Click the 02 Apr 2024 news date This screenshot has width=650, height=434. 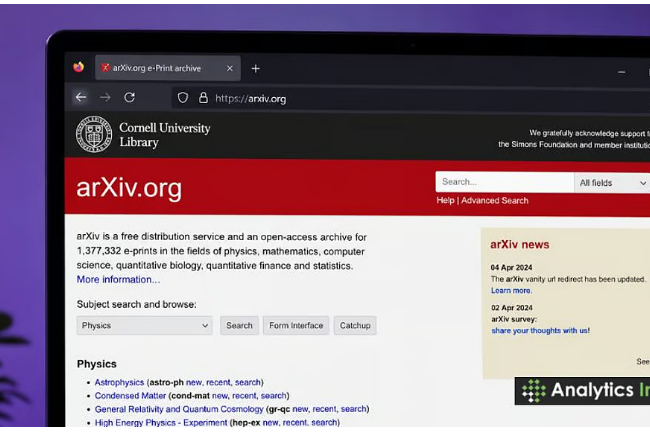coord(512,308)
